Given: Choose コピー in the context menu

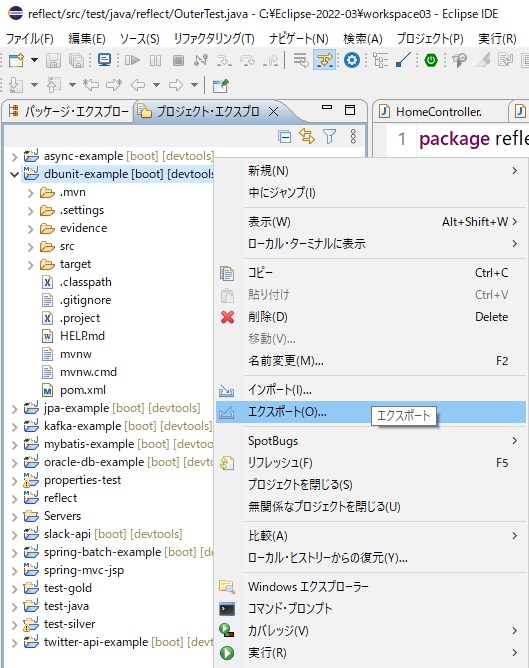Looking at the screenshot, I should coord(371,273).
